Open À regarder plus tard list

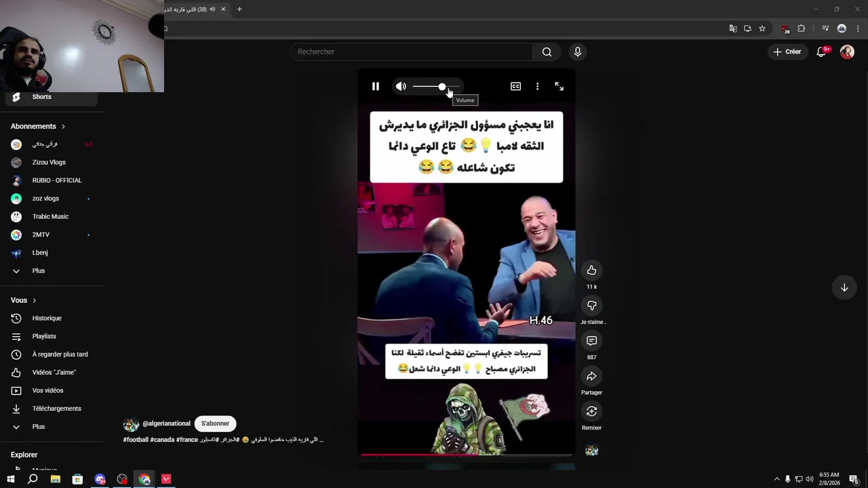tap(52, 354)
